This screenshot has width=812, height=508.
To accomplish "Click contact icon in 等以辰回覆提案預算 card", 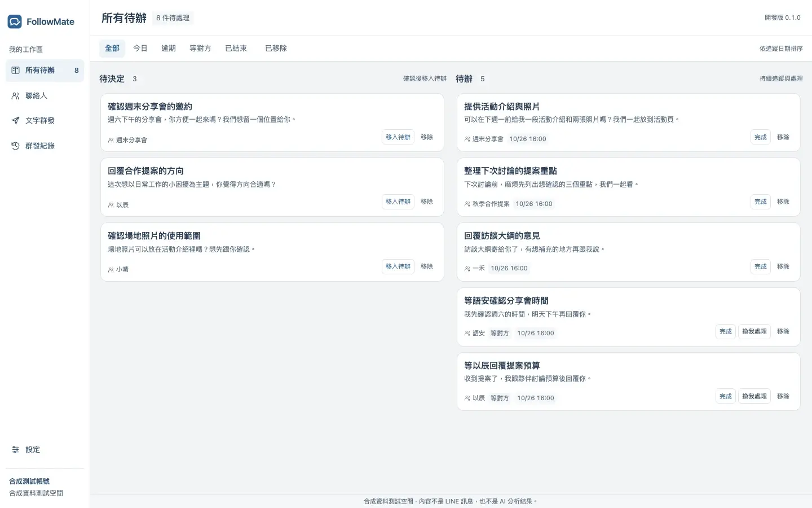I will tap(467, 398).
